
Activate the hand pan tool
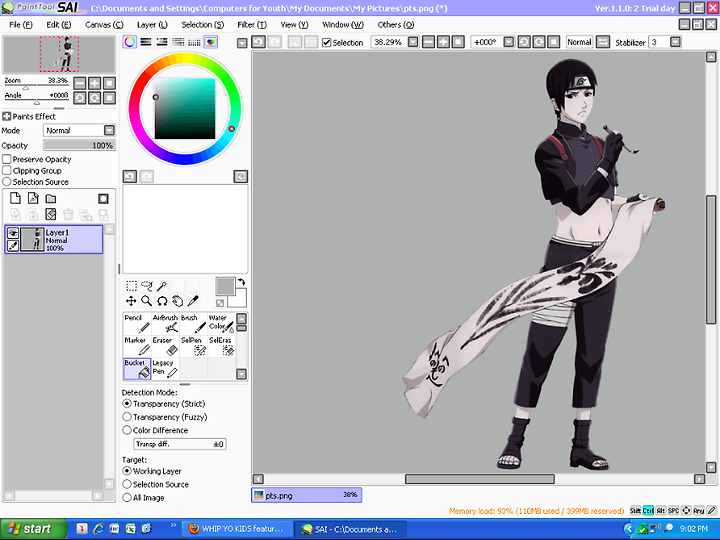(177, 301)
